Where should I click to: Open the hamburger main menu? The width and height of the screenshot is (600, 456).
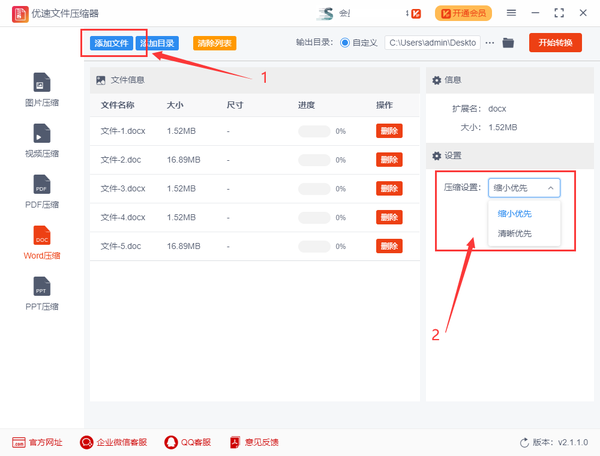point(512,13)
